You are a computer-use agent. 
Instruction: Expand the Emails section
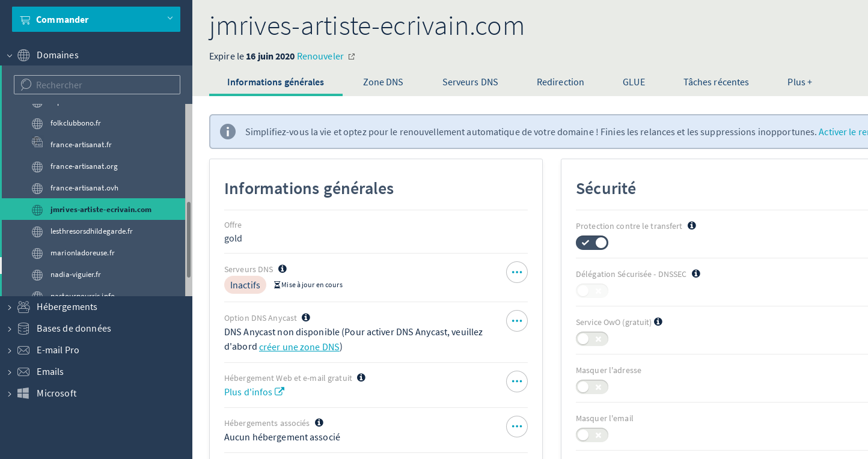(x=10, y=372)
